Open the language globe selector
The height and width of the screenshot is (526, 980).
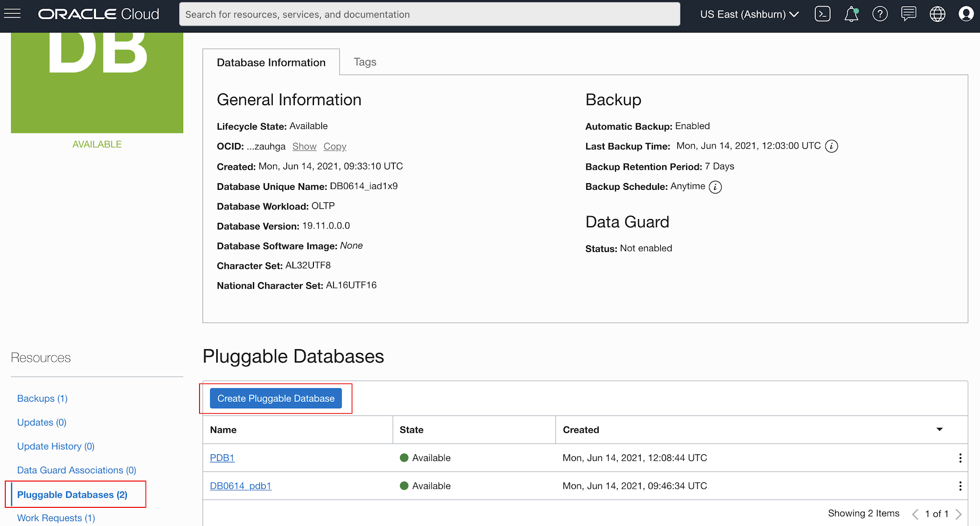coord(937,14)
